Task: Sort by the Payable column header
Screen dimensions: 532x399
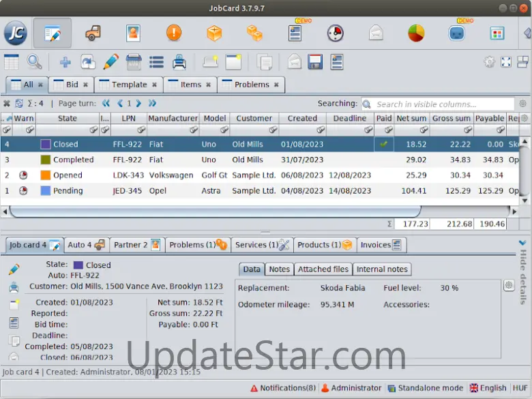Action: (490, 118)
